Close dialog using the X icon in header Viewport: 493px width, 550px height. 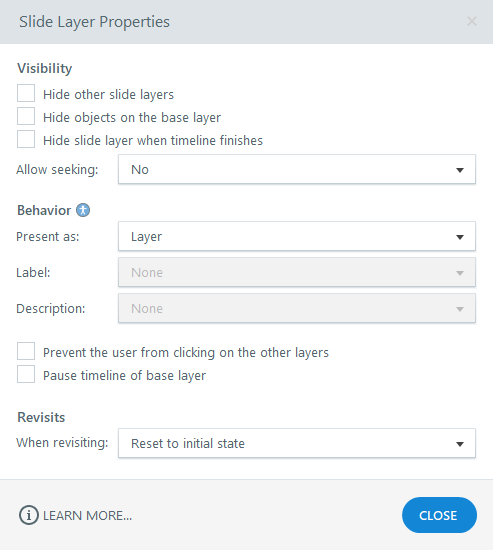(x=472, y=21)
